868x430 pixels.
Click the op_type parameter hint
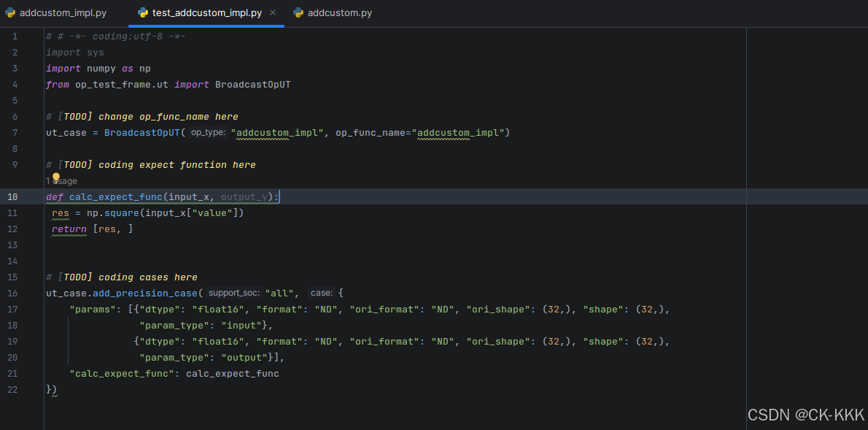point(208,133)
